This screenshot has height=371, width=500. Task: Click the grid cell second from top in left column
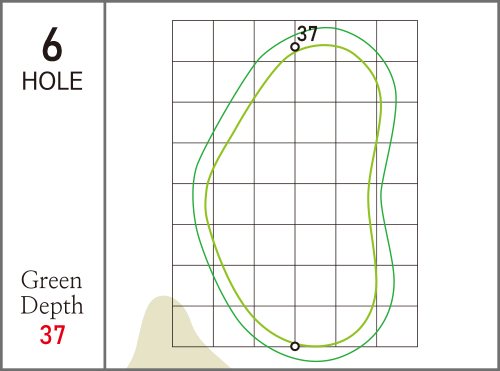tap(193, 82)
